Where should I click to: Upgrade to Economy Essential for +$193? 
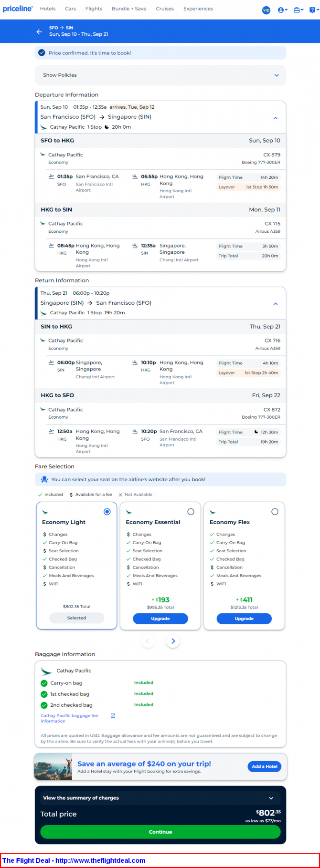[x=160, y=619]
